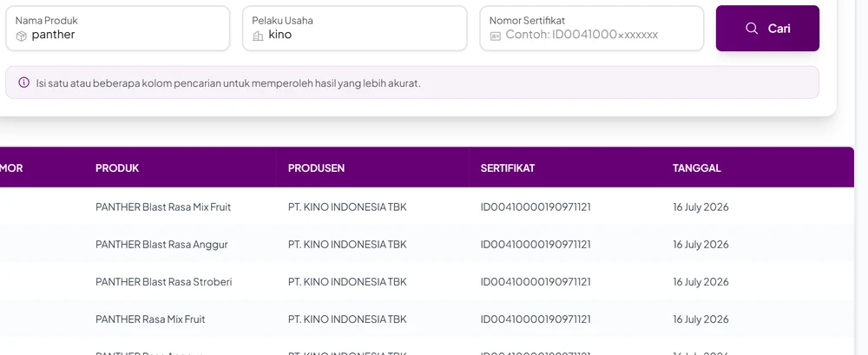Screen dimensions: 868x355
Task: Select the PANTHER Rasa Mix Fruit cell
Action: [150, 319]
